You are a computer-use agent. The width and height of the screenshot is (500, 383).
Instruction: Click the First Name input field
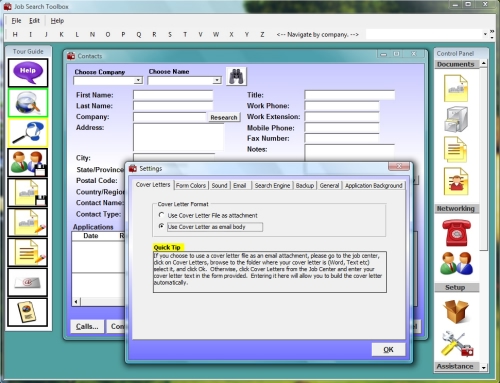173,95
